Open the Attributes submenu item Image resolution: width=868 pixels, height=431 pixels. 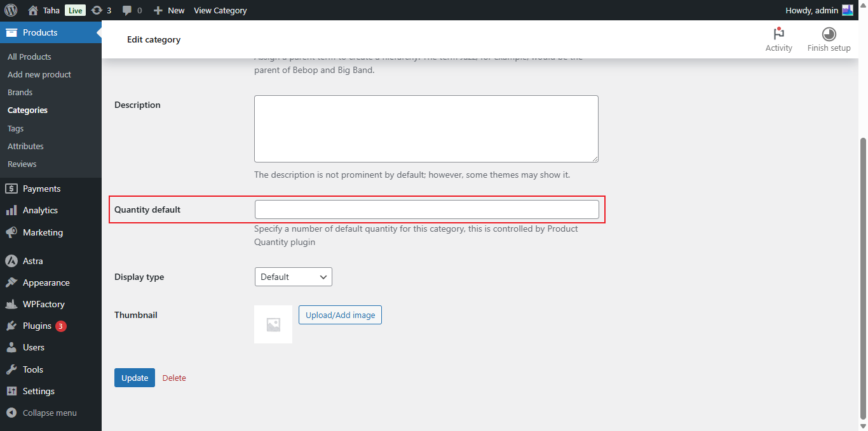(25, 146)
